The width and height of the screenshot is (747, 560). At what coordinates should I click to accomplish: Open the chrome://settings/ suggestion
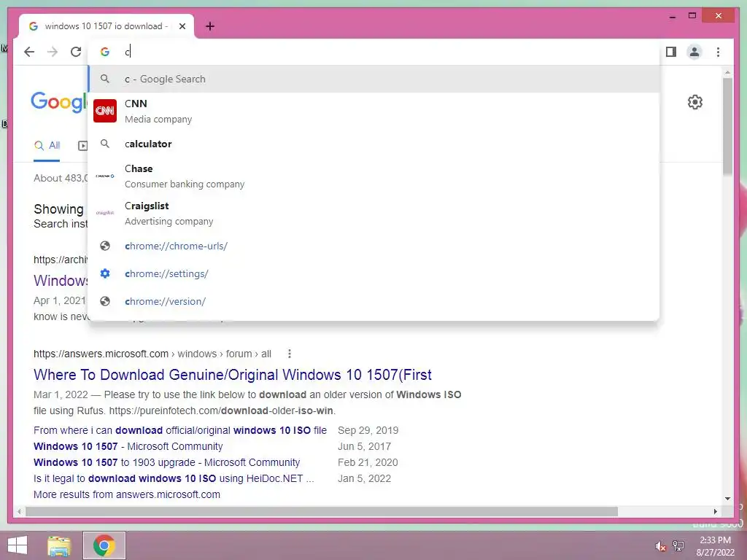pos(374,274)
